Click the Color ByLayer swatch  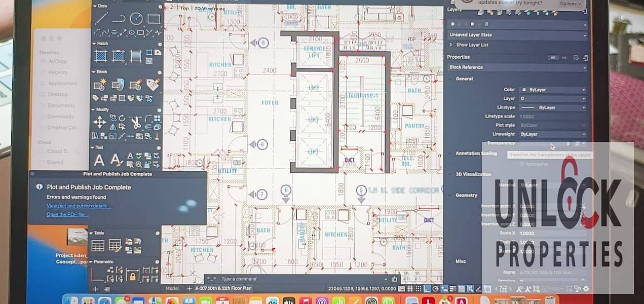point(524,90)
